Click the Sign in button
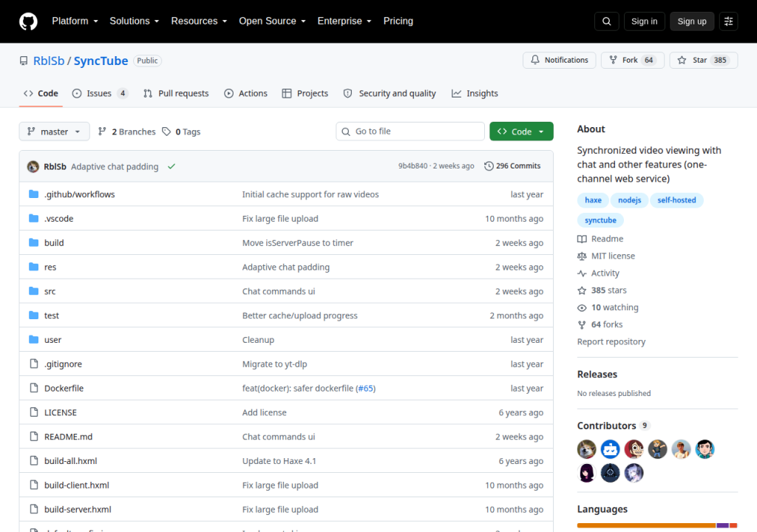Screen dimensions: 757x532 click(644, 21)
